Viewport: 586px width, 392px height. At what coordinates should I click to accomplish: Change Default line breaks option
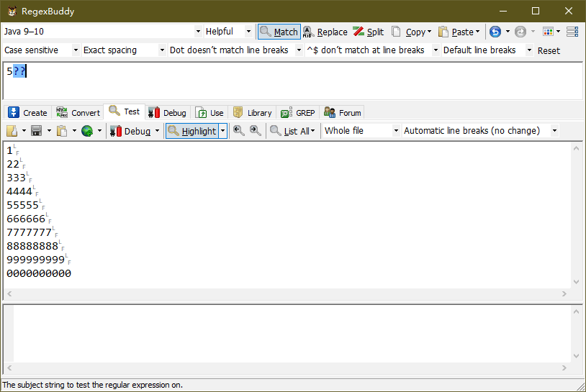pos(487,50)
